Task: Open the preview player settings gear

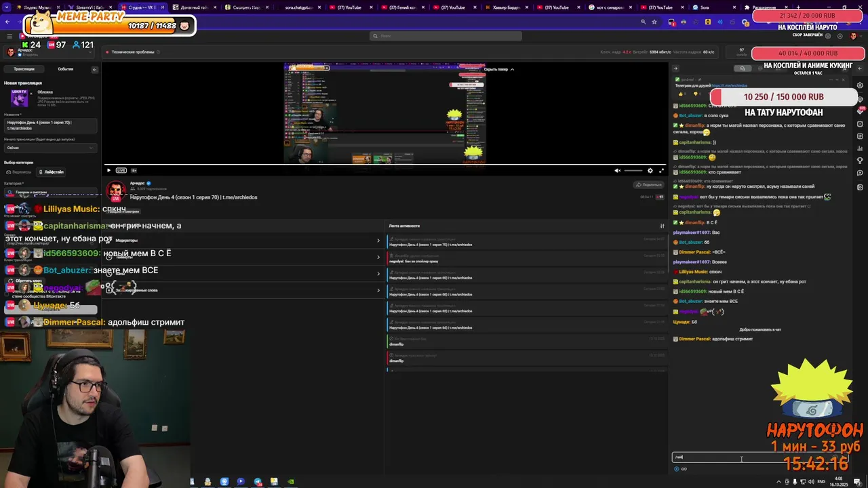Action: pos(650,171)
